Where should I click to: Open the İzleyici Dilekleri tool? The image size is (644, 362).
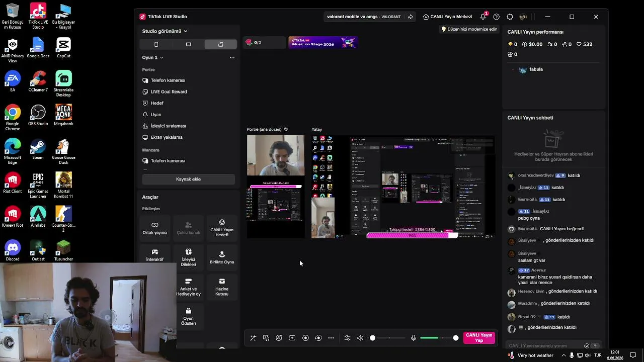[x=189, y=257]
